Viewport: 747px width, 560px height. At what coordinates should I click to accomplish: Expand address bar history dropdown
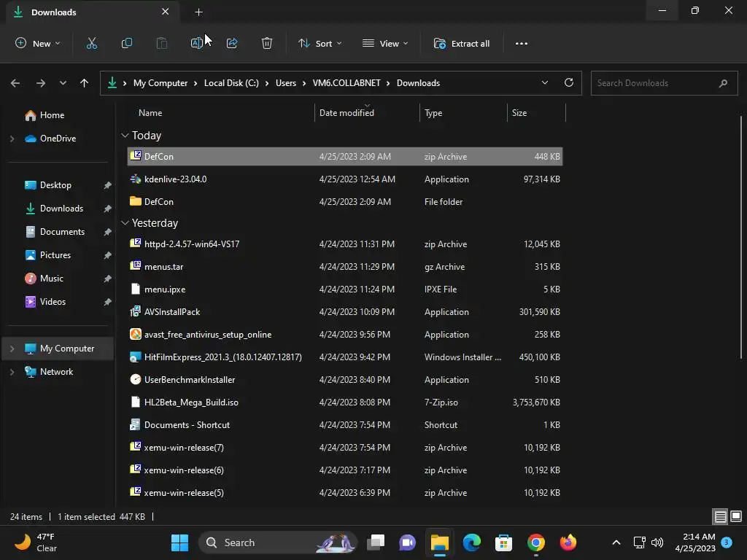click(x=544, y=82)
